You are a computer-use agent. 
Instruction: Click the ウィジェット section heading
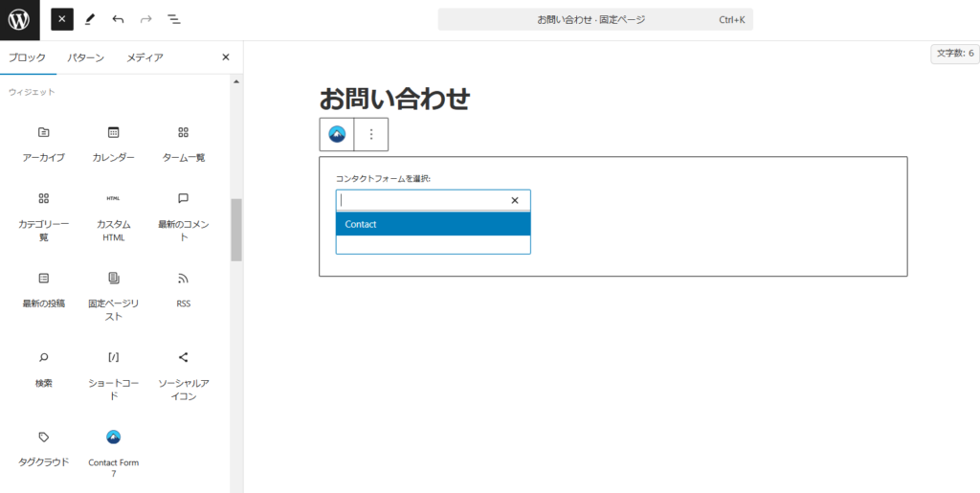click(x=32, y=93)
